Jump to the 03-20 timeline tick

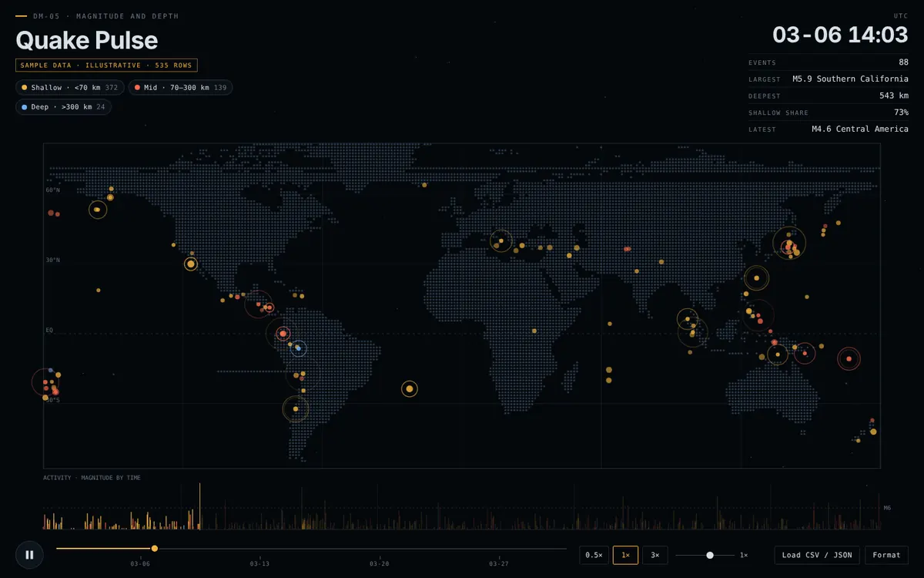379,563
